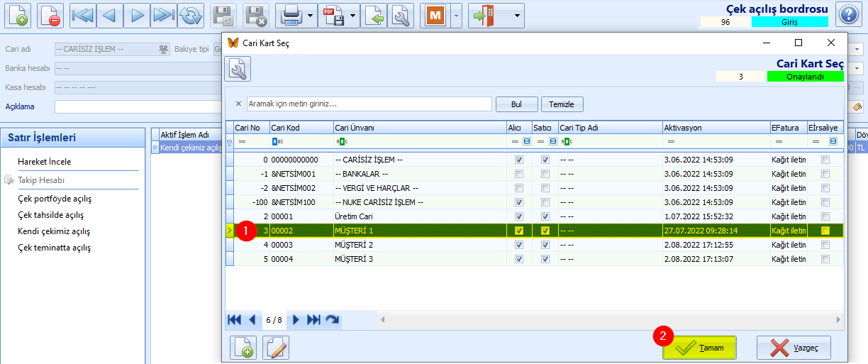Click the save diskette icon with checkmark
This screenshot has width=868, height=364.
(x=224, y=15)
